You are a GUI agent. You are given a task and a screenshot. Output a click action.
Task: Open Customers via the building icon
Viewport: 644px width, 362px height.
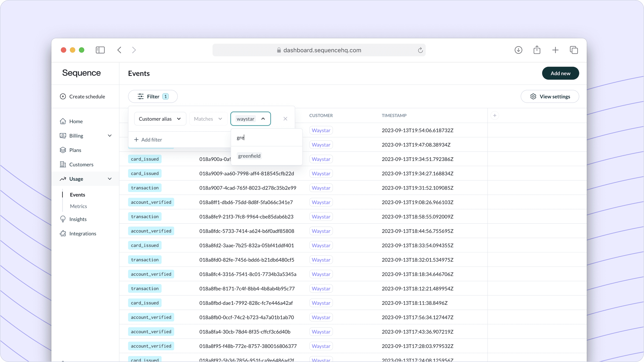point(63,164)
